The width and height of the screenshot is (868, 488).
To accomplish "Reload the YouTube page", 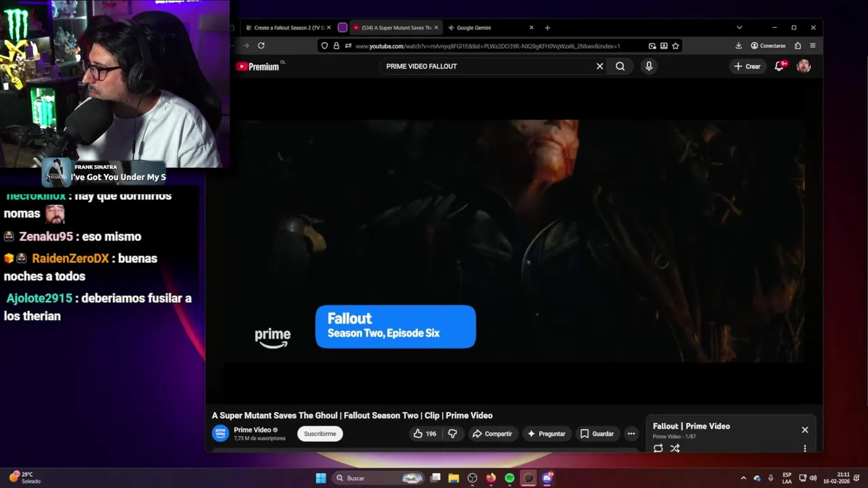I will pyautogui.click(x=261, y=46).
